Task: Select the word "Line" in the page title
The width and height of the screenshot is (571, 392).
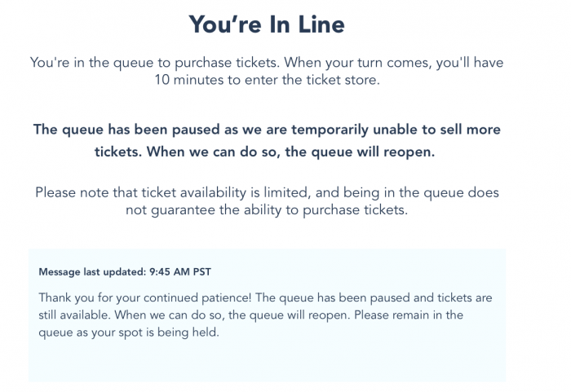Action: pyautogui.click(x=321, y=24)
